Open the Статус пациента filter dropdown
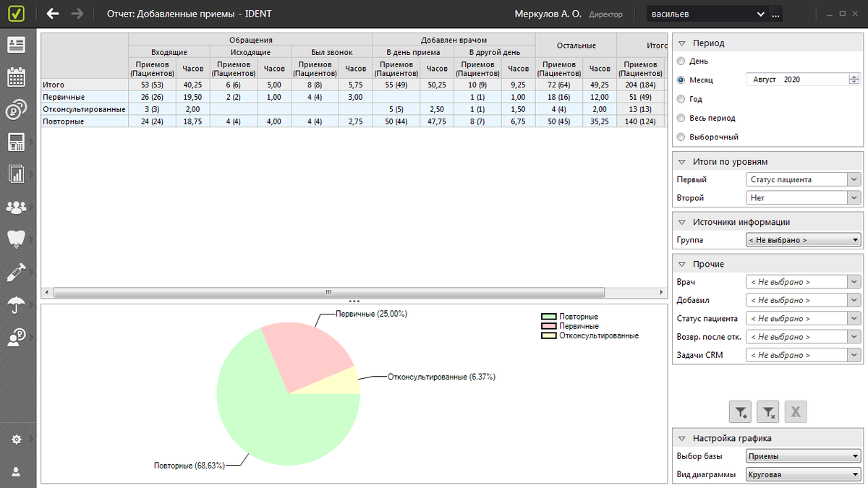 click(x=803, y=319)
